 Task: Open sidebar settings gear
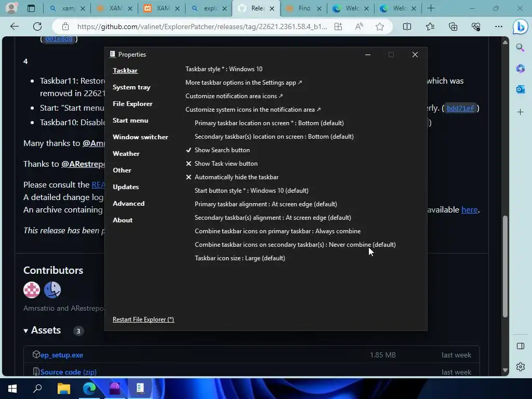coord(520,366)
